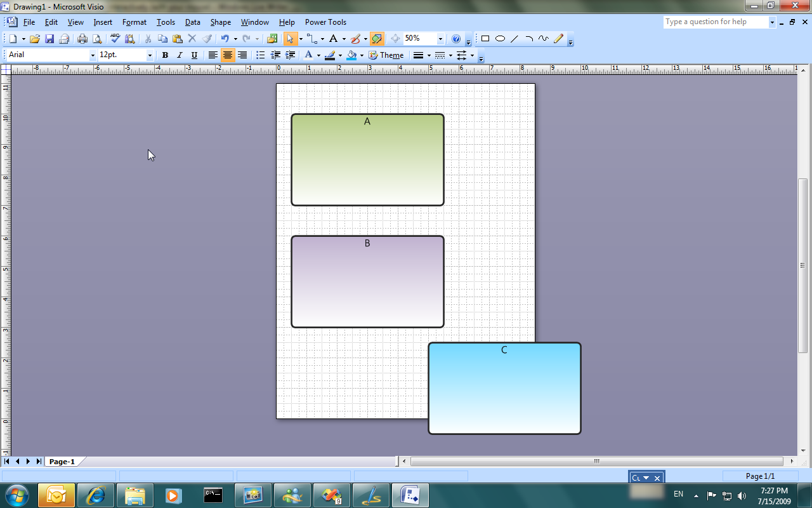Screen dimensions: 812x508
Task: Open the Power Tools menu
Action: click(325, 22)
